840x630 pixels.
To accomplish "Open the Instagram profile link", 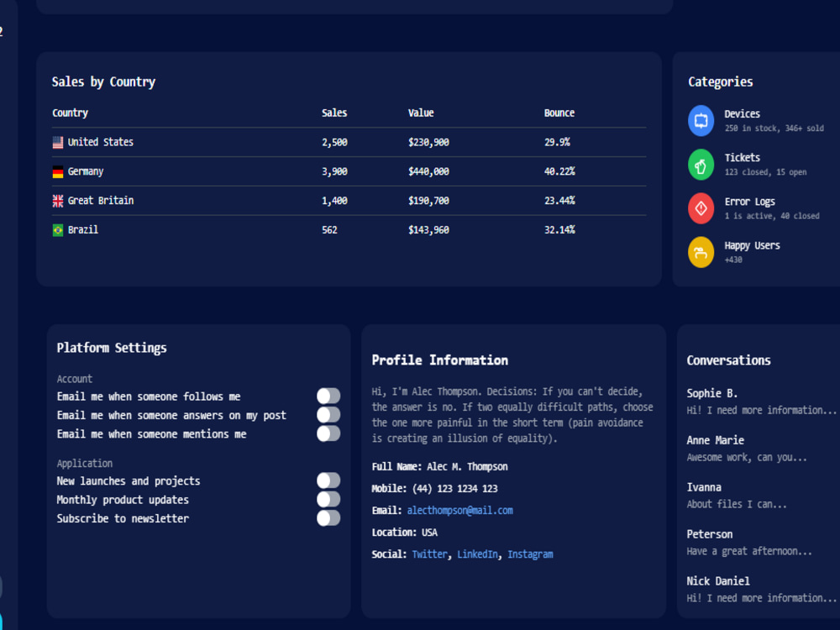I will tap(530, 554).
